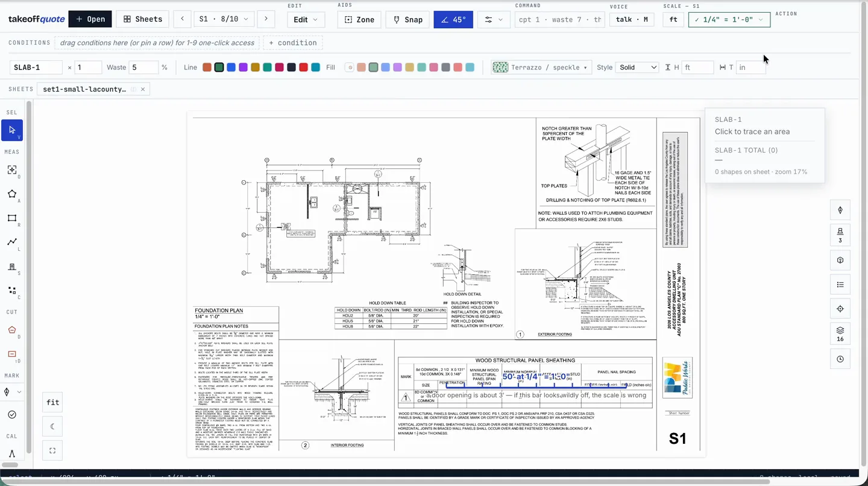Pick the light green fill swatch
This screenshot has height=486, width=868.
(373, 68)
